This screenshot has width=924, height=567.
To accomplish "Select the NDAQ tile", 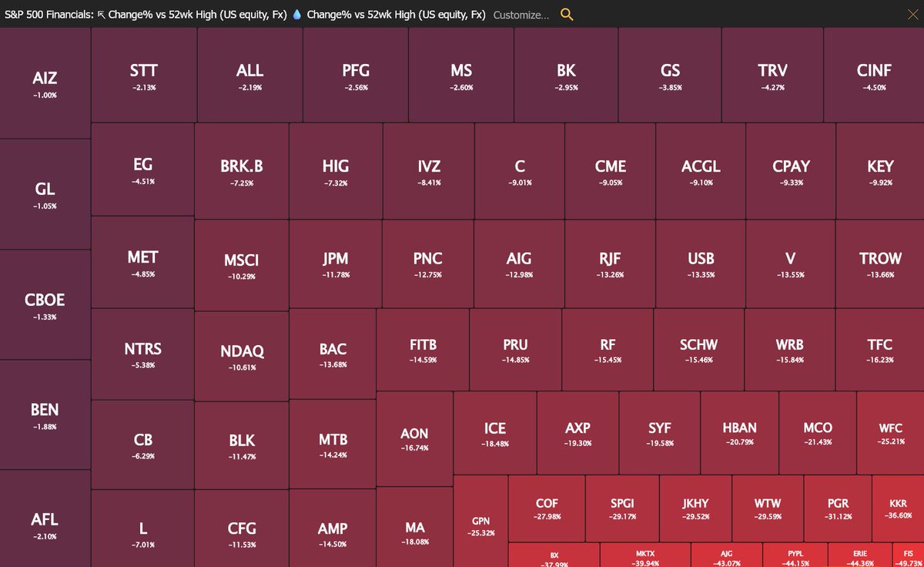I will pos(242,357).
